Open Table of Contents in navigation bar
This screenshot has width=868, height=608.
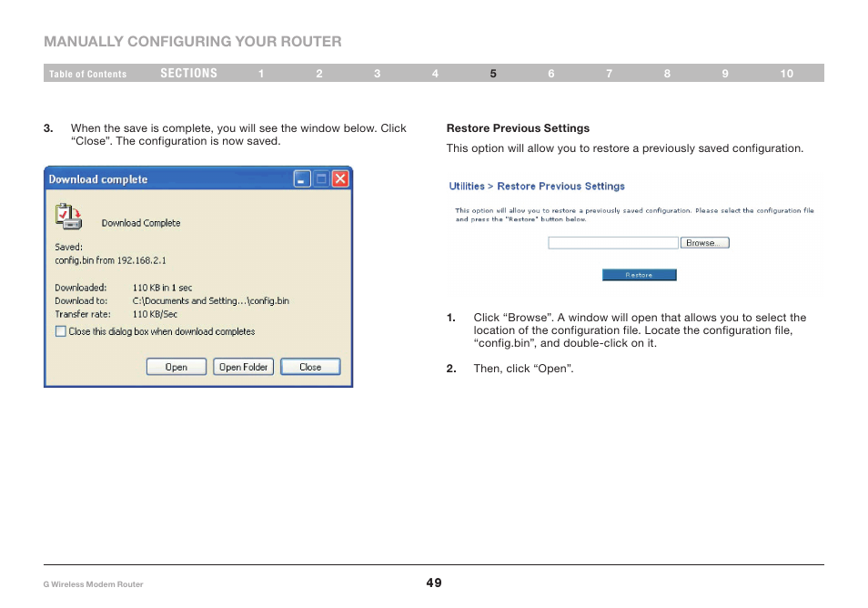pos(87,74)
